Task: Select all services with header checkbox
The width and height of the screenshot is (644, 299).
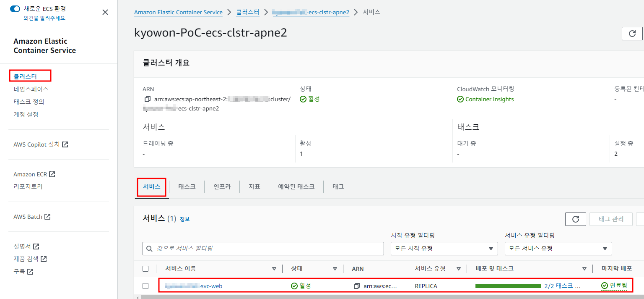Action: click(x=145, y=269)
